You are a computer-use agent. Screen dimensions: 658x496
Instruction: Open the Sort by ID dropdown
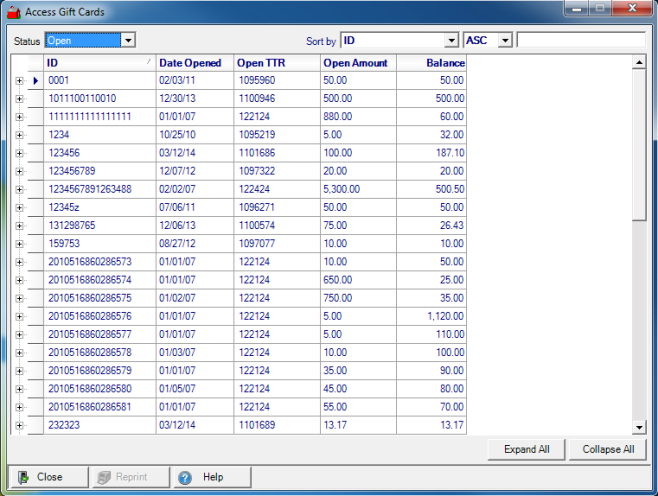pos(451,41)
